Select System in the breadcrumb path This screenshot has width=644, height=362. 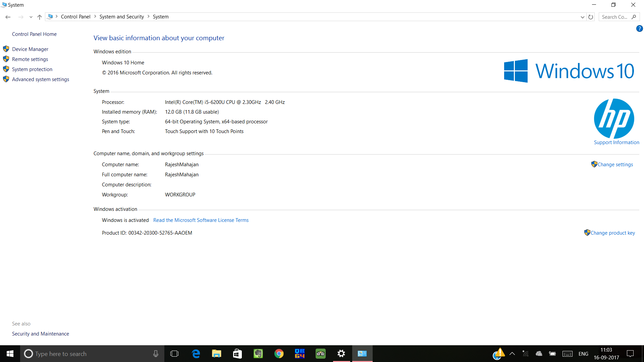161,17
